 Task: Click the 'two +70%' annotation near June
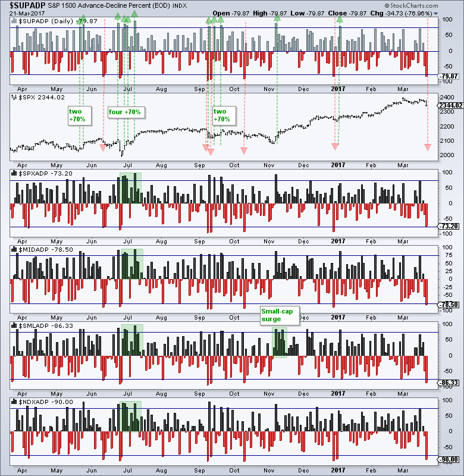pos(79,115)
